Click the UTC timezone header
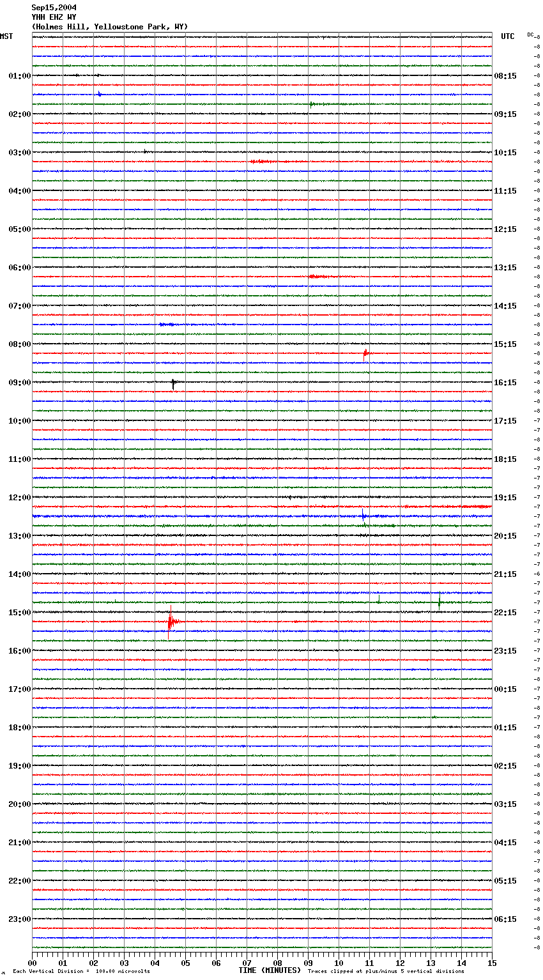Viewport: 543px width, 980px height. pos(508,36)
